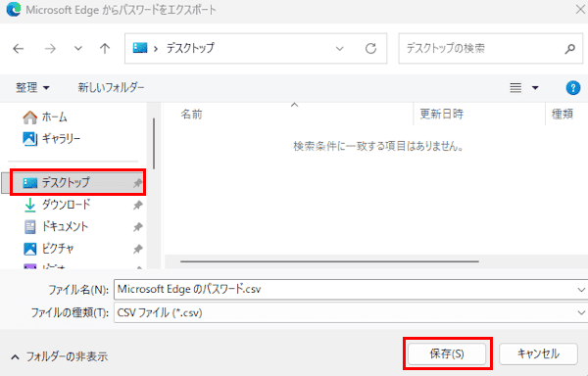Click the ドキュメント page icon

tap(30, 226)
